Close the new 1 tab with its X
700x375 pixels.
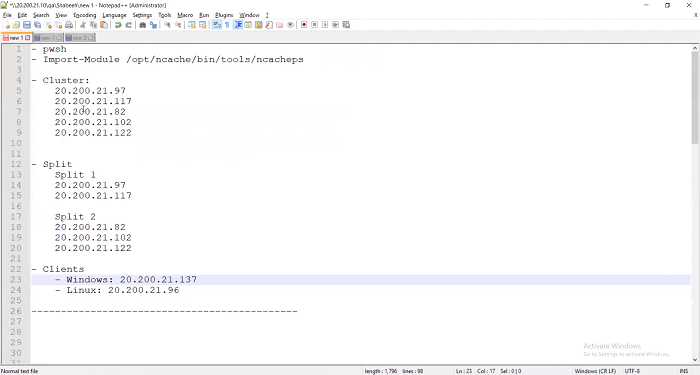(x=28, y=38)
